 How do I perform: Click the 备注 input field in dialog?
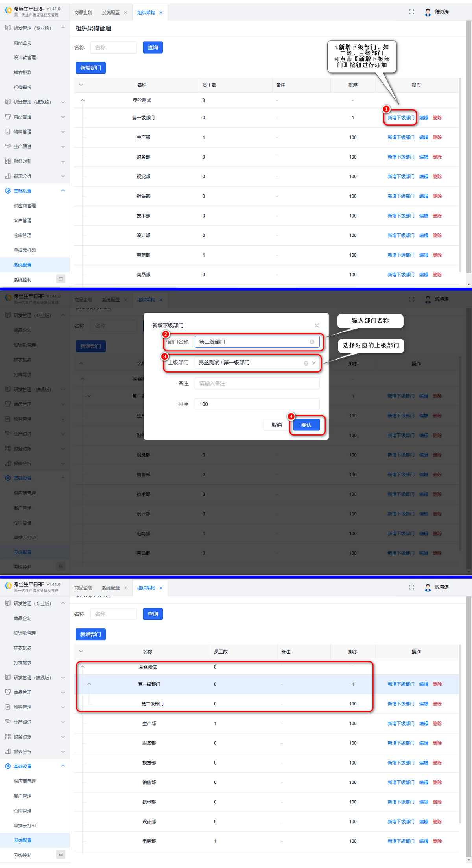click(x=257, y=383)
